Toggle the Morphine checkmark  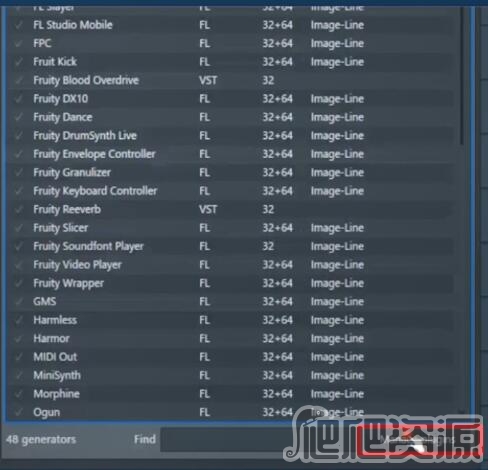pyautogui.click(x=19, y=394)
